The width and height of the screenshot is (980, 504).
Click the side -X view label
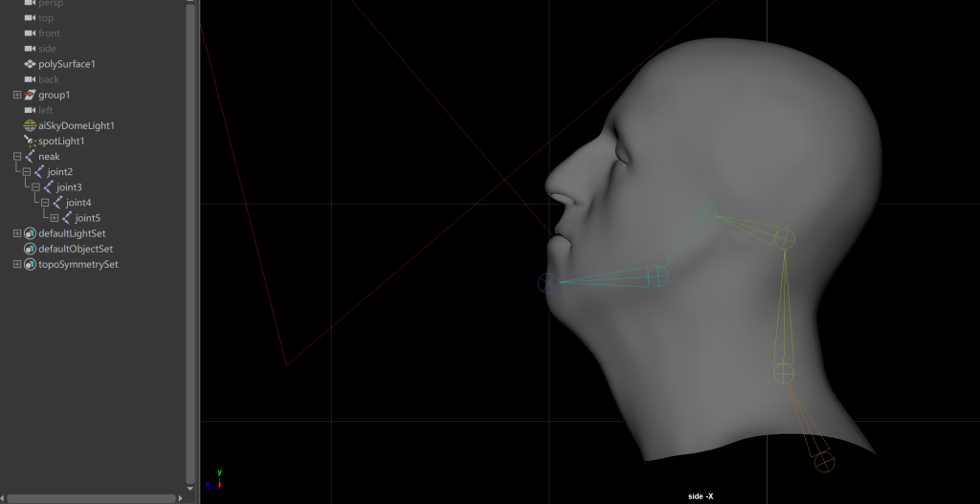pyautogui.click(x=701, y=496)
